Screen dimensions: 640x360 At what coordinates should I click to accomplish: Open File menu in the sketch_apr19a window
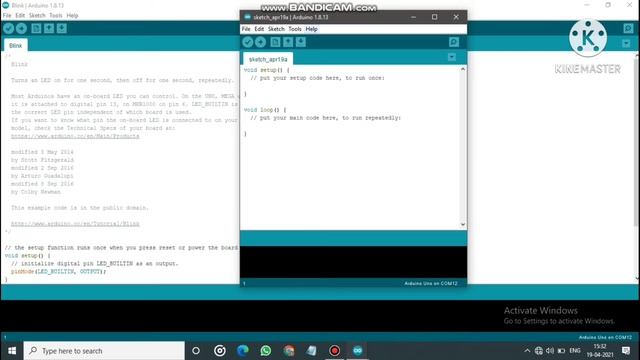tap(246, 29)
